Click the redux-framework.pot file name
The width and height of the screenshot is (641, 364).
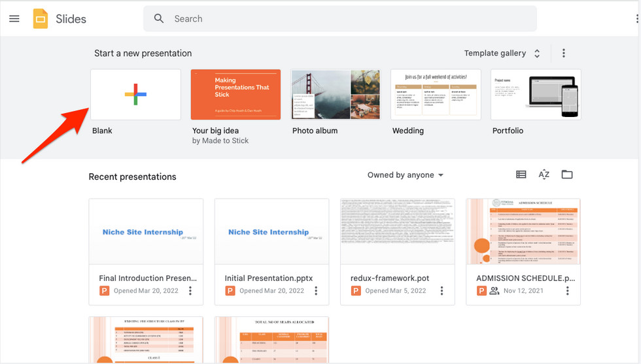click(390, 278)
